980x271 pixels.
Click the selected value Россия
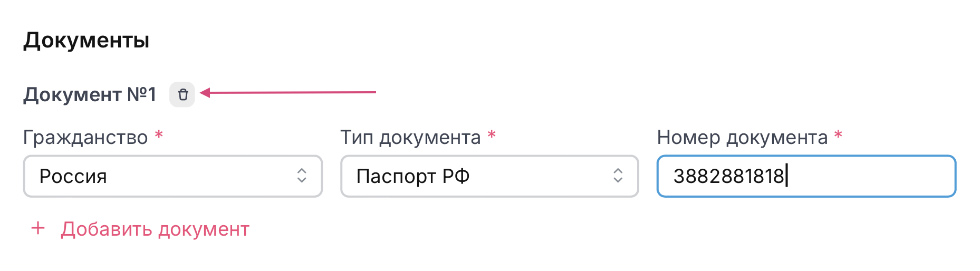click(73, 176)
